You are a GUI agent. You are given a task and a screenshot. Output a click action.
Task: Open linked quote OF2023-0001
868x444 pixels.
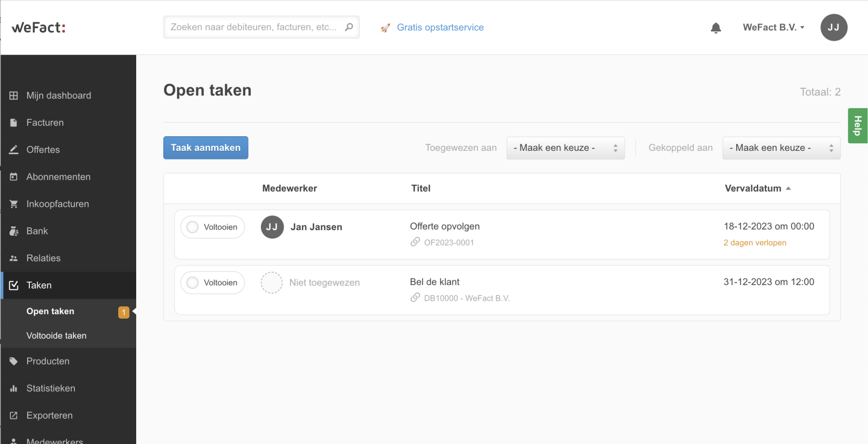tap(449, 243)
